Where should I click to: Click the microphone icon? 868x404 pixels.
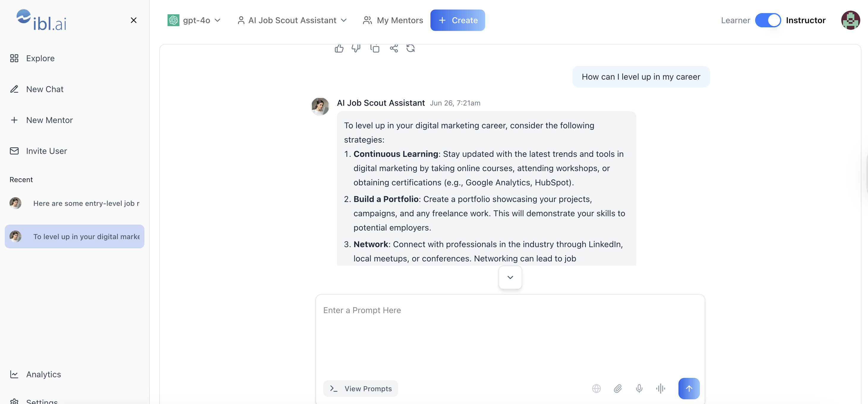click(639, 389)
